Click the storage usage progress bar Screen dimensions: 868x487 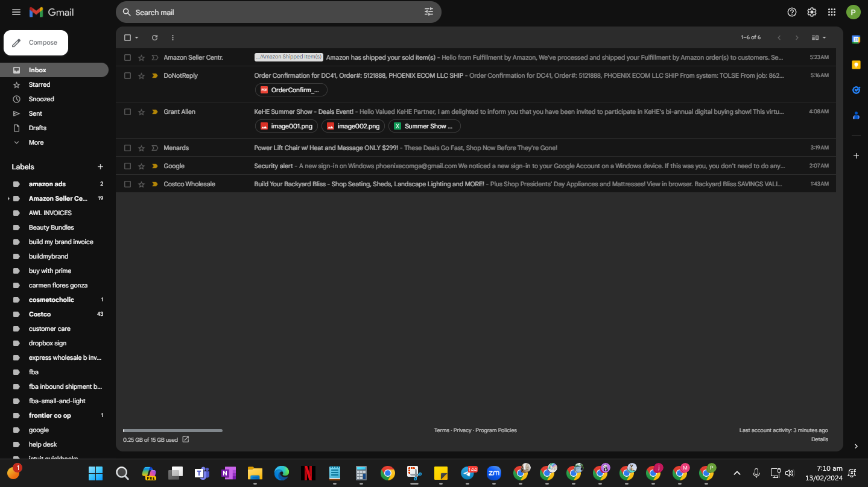[173, 430]
